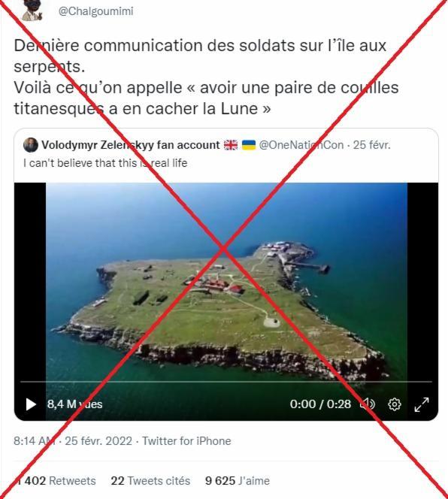The image size is (448, 499).
Task: Click the 8,4 M vues counter
Action: [x=75, y=404]
